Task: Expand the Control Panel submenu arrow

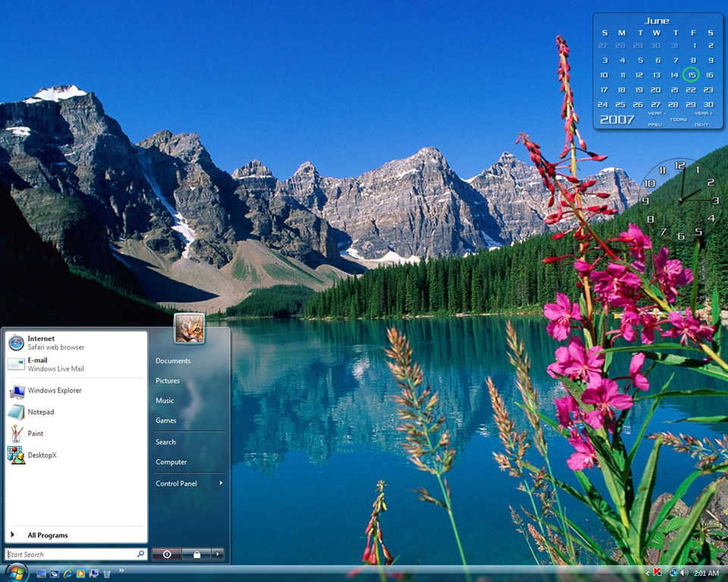Action: coord(221,483)
